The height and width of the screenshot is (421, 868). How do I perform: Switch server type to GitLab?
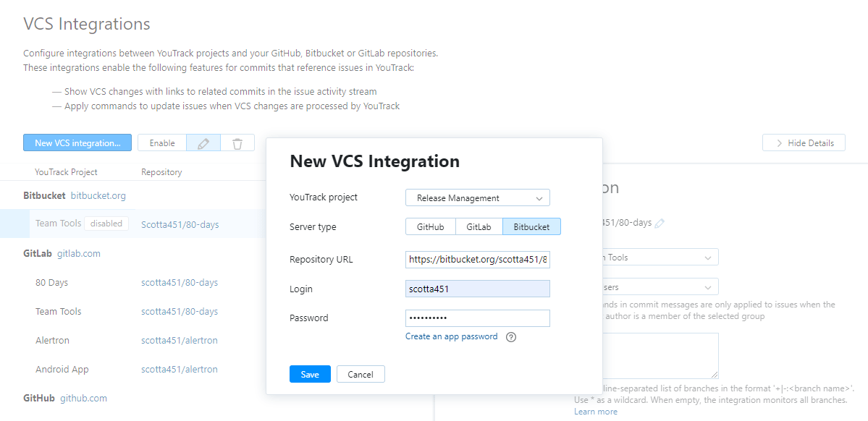479,226
